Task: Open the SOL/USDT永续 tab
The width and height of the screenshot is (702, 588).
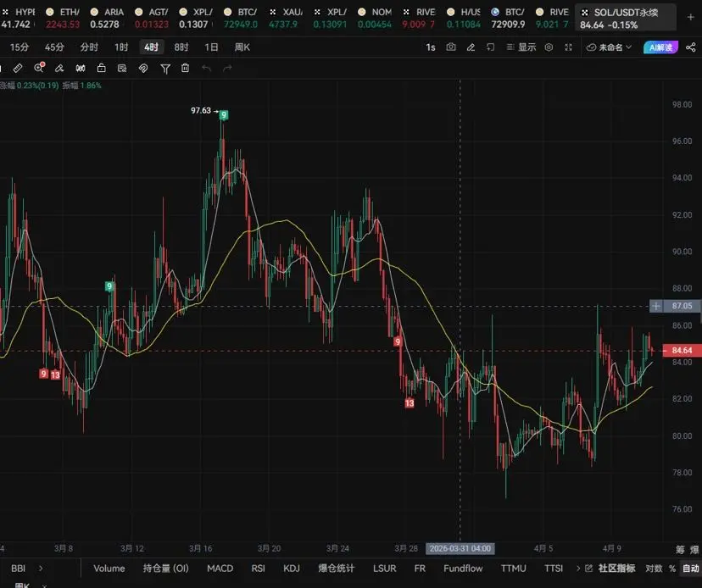Action: pos(625,19)
